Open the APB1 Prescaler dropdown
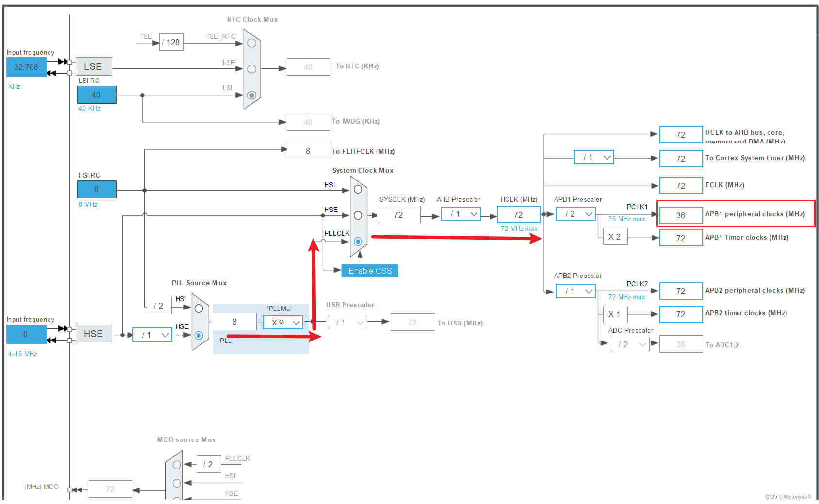The height and width of the screenshot is (504, 819). (576, 214)
